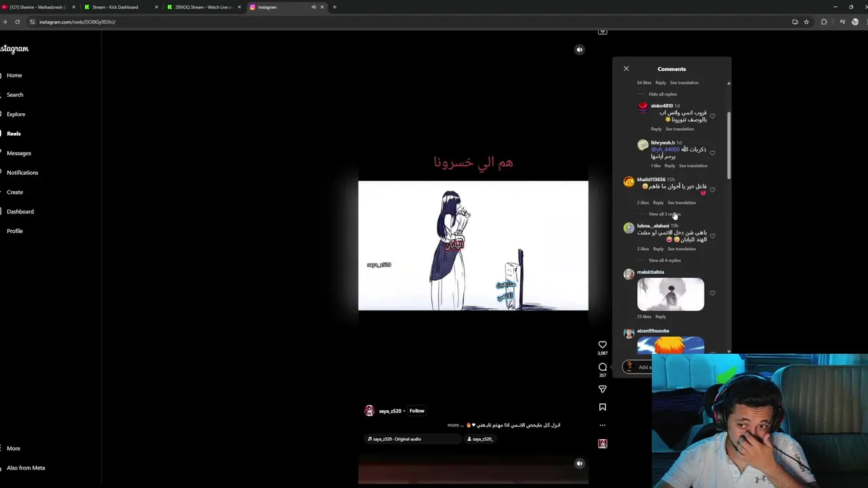Reply to lubna._.alabasi's comment
Viewport: 868px width, 488px height.
[658, 249]
